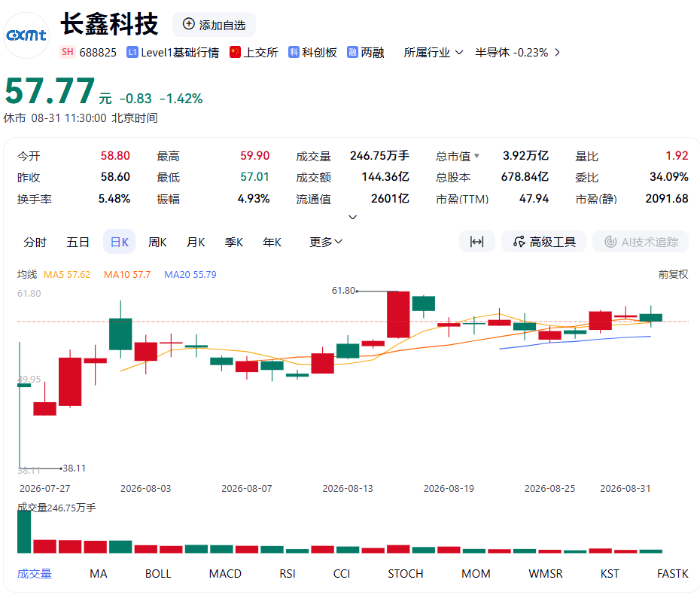Select the BOLL indicator tab
The width and height of the screenshot is (700, 595).
coord(158,574)
